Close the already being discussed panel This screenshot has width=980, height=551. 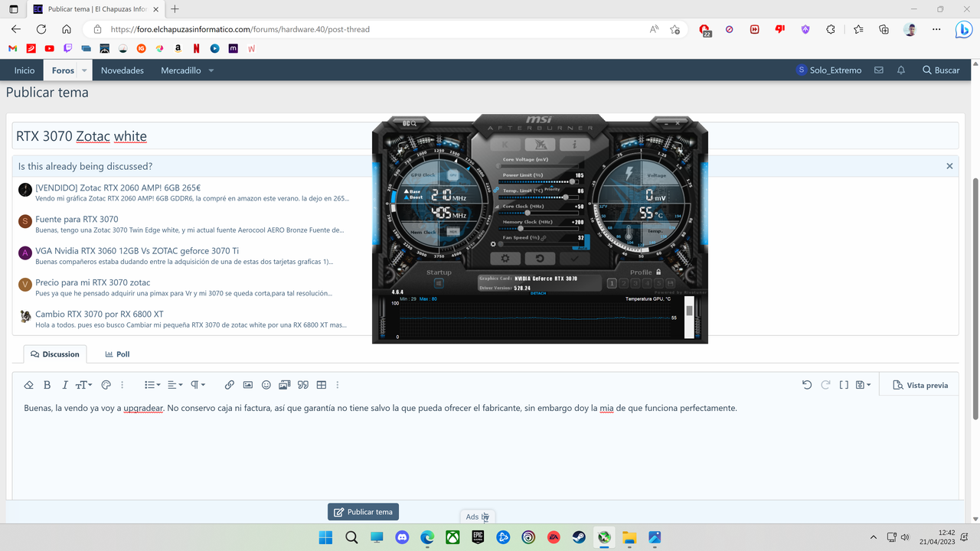tap(949, 166)
